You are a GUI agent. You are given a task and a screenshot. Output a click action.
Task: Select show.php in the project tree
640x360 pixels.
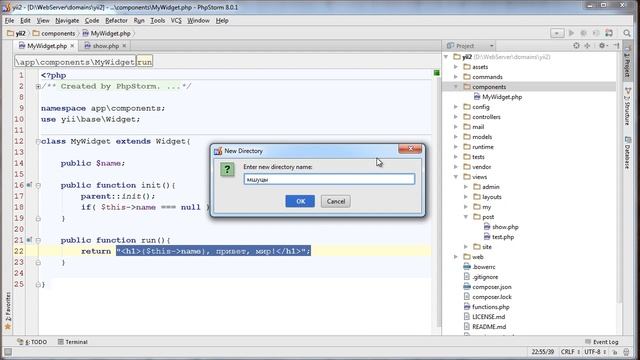click(501, 227)
